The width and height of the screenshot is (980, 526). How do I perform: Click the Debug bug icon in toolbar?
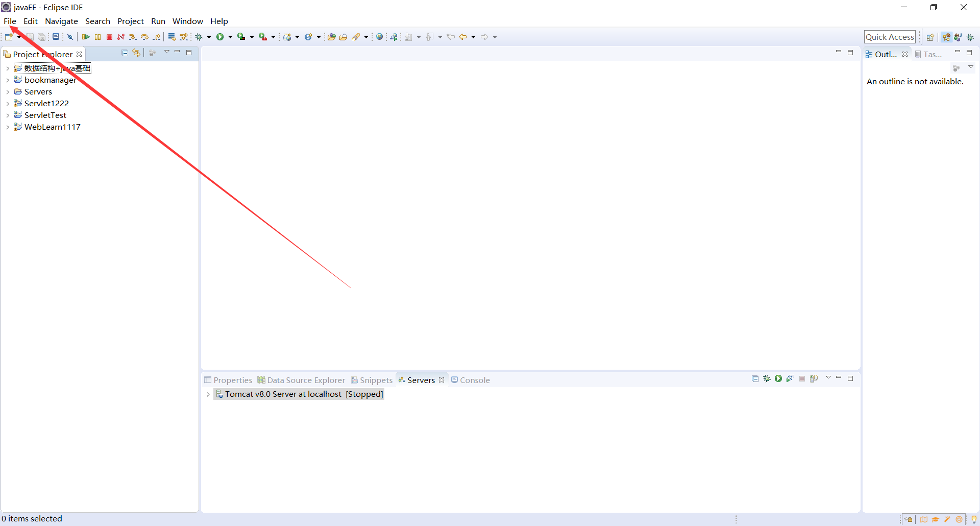click(x=199, y=37)
